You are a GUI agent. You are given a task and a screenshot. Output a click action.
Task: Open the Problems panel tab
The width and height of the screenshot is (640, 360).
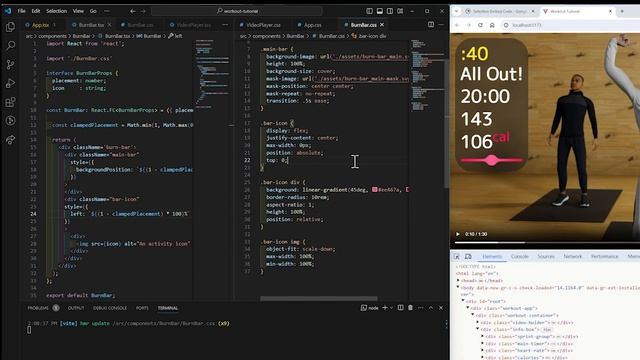(38, 308)
